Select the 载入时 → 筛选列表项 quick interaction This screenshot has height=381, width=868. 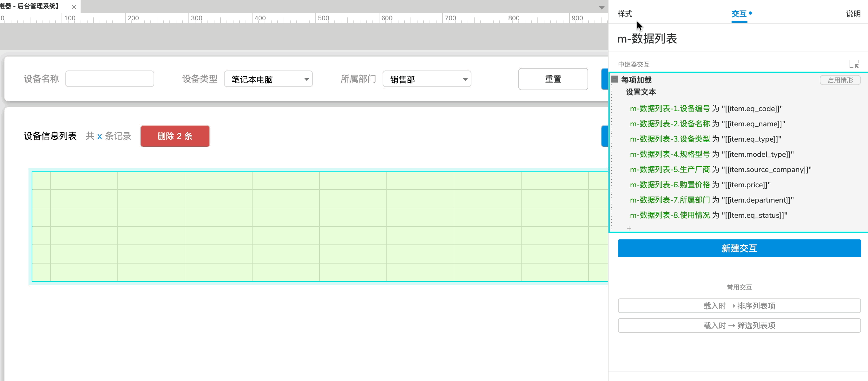[x=739, y=325]
